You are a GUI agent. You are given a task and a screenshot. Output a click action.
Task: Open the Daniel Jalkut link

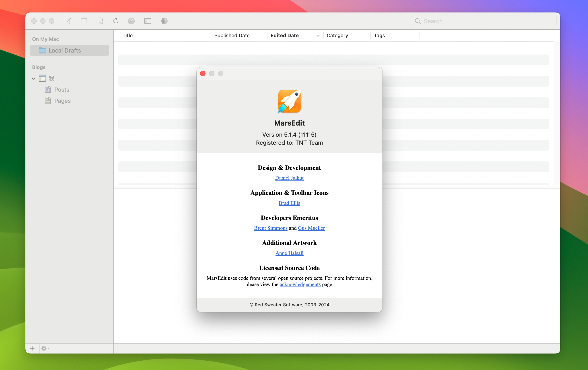coord(289,178)
